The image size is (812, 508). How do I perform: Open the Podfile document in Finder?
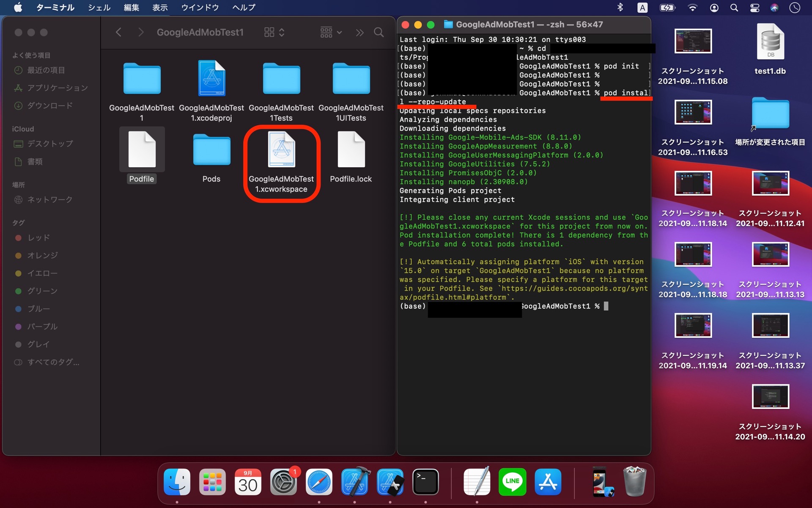[142, 150]
